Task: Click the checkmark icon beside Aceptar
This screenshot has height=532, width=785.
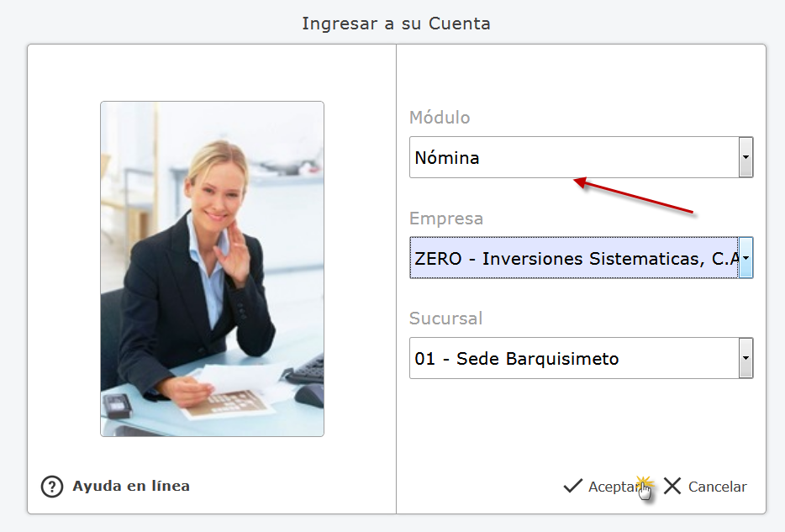Action: pos(572,486)
